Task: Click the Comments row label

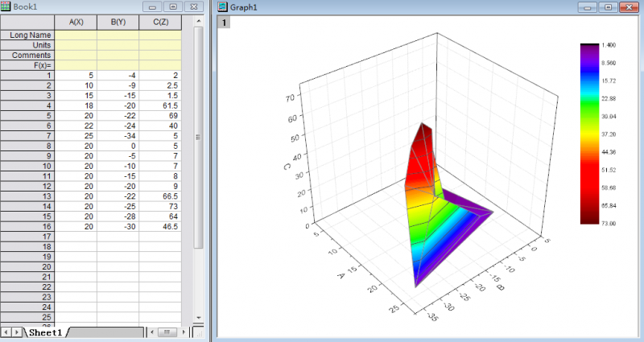Action: (27, 55)
